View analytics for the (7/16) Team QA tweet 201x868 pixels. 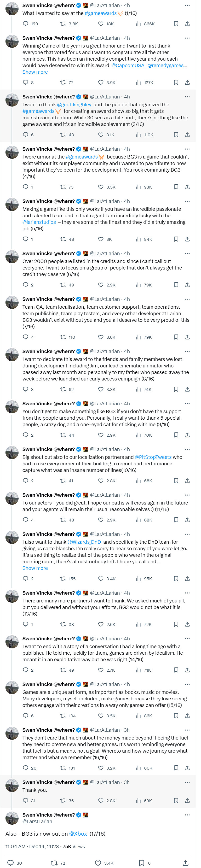pyautogui.click(x=139, y=337)
